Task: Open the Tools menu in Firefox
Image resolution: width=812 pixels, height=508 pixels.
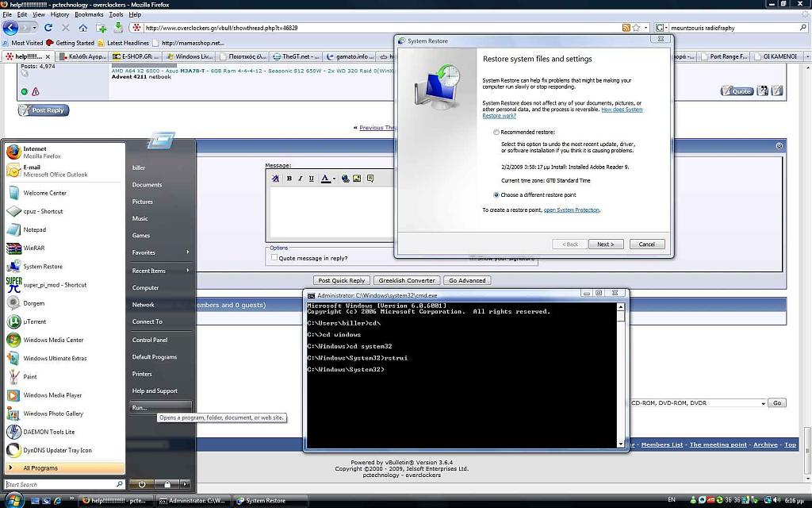Action: tap(116, 14)
